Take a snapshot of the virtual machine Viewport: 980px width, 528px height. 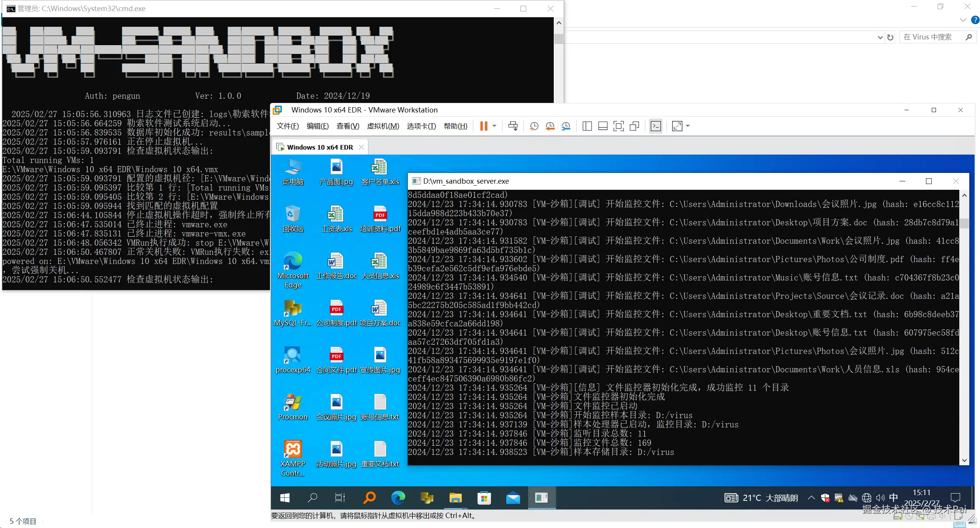coord(534,126)
